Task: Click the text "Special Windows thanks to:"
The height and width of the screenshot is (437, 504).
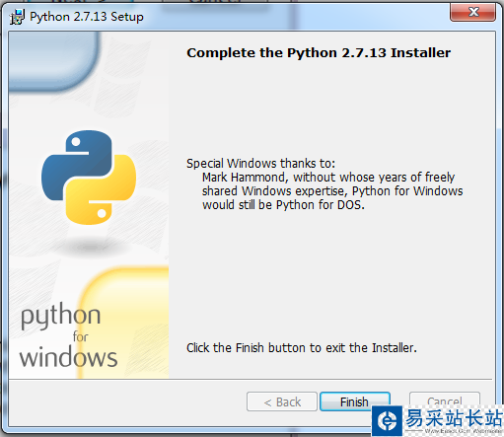Action: pos(260,163)
